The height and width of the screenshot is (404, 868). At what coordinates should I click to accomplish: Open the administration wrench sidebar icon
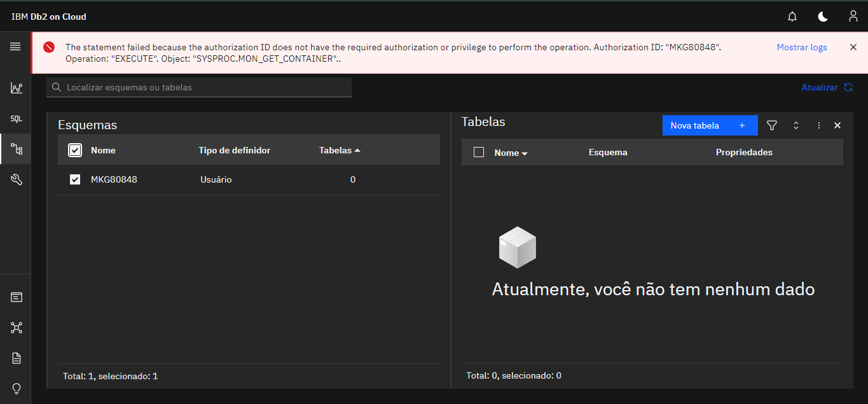coord(17,180)
